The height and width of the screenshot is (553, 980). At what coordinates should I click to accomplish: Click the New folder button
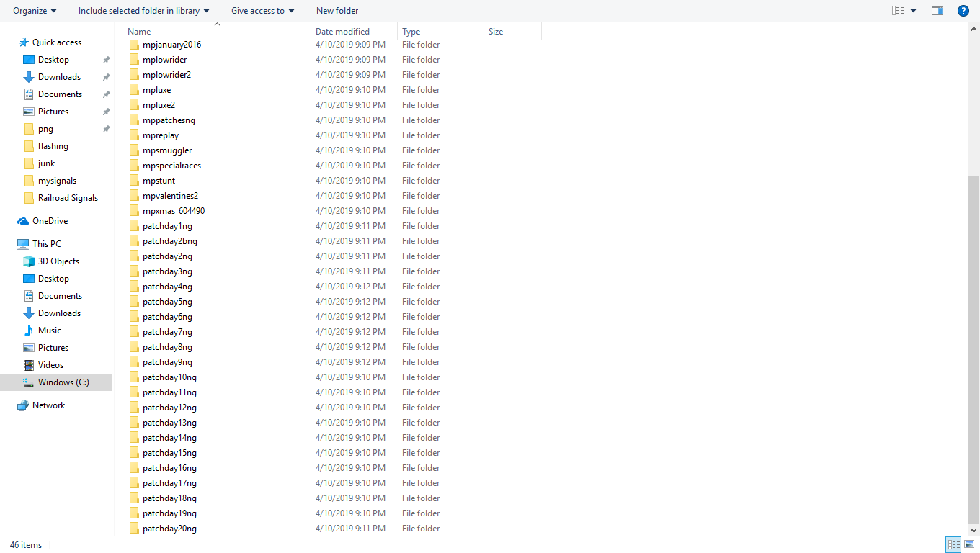pos(337,11)
